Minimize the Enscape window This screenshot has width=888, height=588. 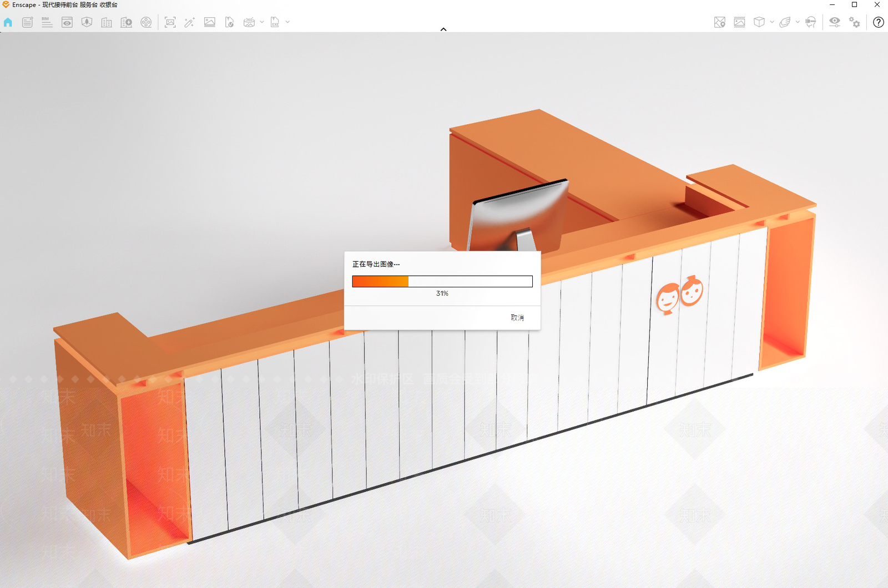tap(832, 5)
